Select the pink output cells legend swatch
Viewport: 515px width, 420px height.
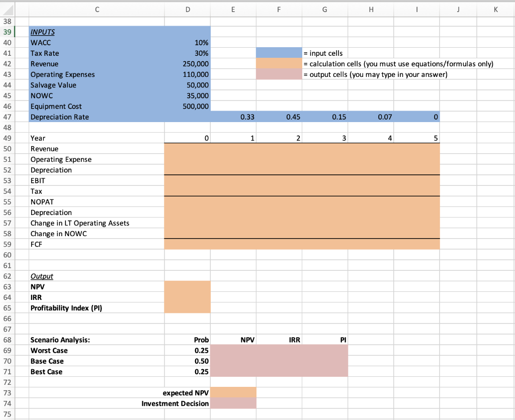click(x=279, y=74)
